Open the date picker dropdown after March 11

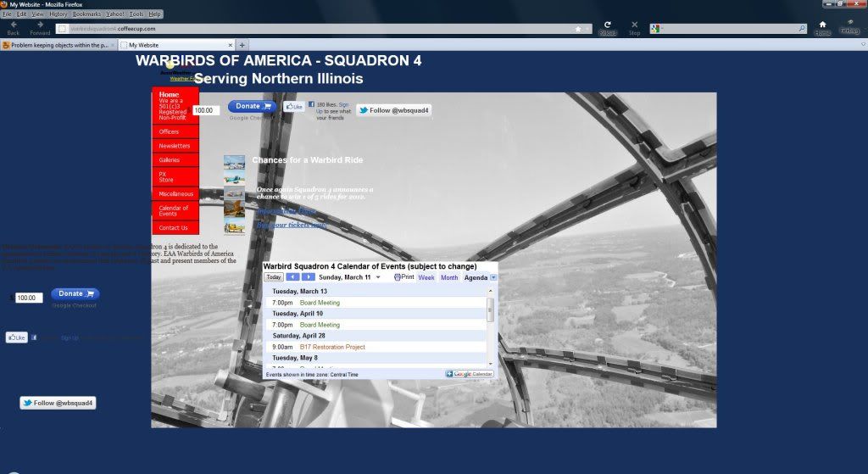coord(378,277)
